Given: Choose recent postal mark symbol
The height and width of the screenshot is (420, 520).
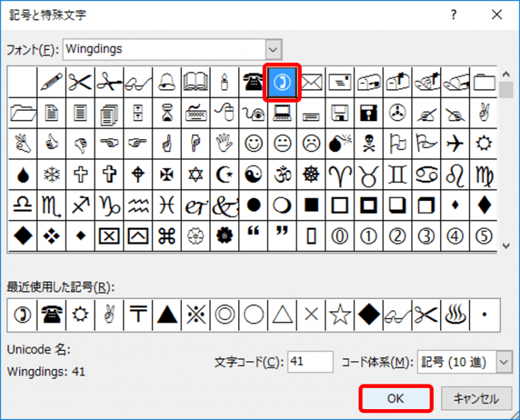Looking at the screenshot, I should click(x=138, y=315).
